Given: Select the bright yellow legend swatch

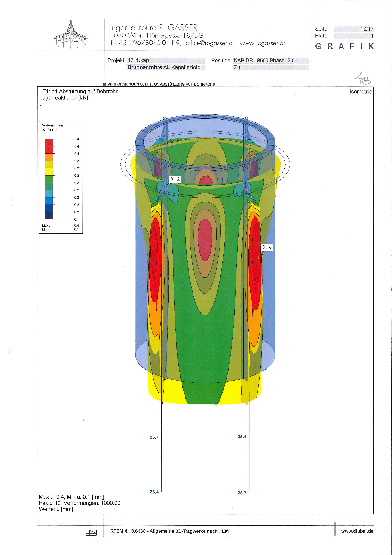Looking at the screenshot, I should click(x=49, y=172).
